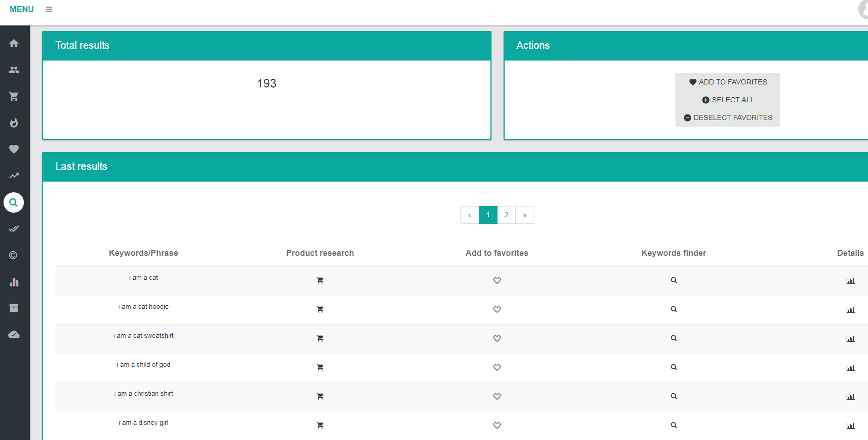Open the cloud sidebar icon
Image resolution: width=868 pixels, height=440 pixels.
click(x=14, y=335)
